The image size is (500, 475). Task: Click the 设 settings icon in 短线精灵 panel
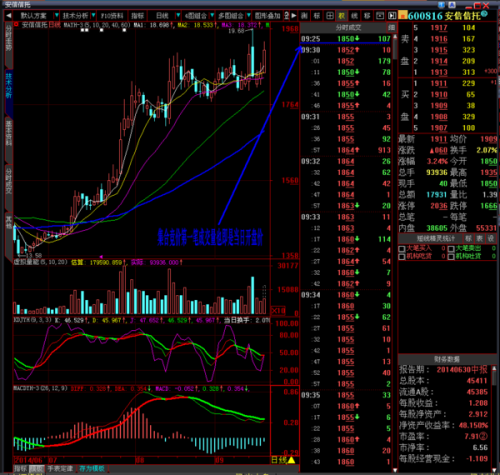[x=491, y=238]
